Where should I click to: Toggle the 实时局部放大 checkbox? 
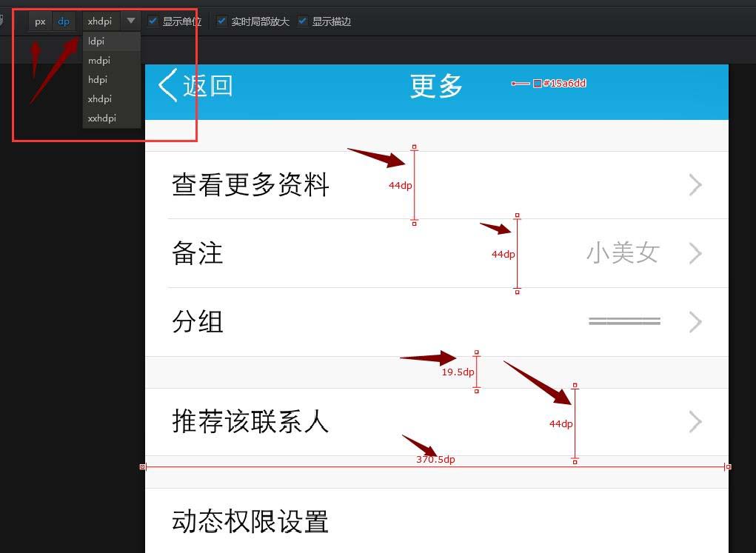[221, 21]
